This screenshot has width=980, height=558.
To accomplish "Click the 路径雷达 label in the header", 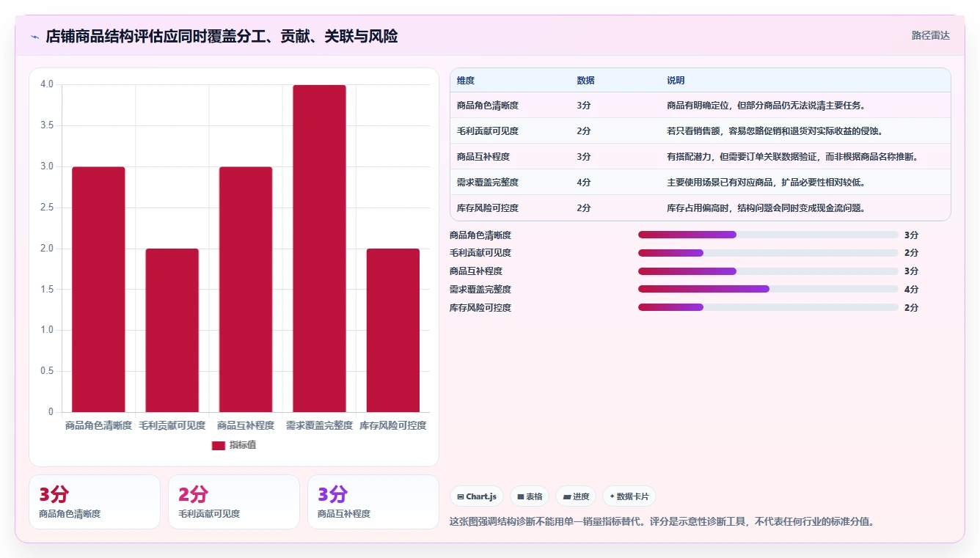I will click(930, 35).
